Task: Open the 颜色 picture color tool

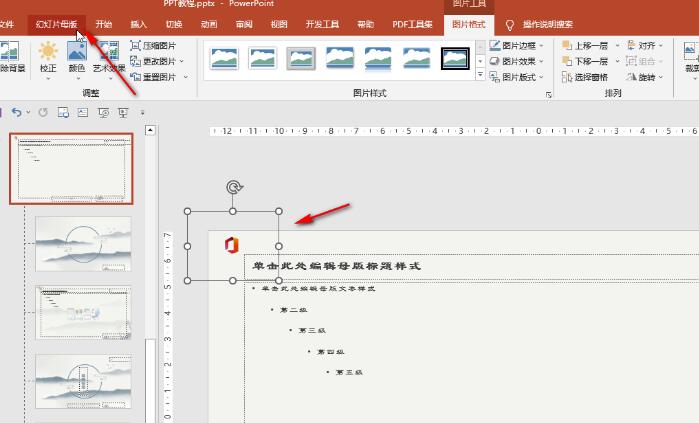Action: pyautogui.click(x=77, y=52)
